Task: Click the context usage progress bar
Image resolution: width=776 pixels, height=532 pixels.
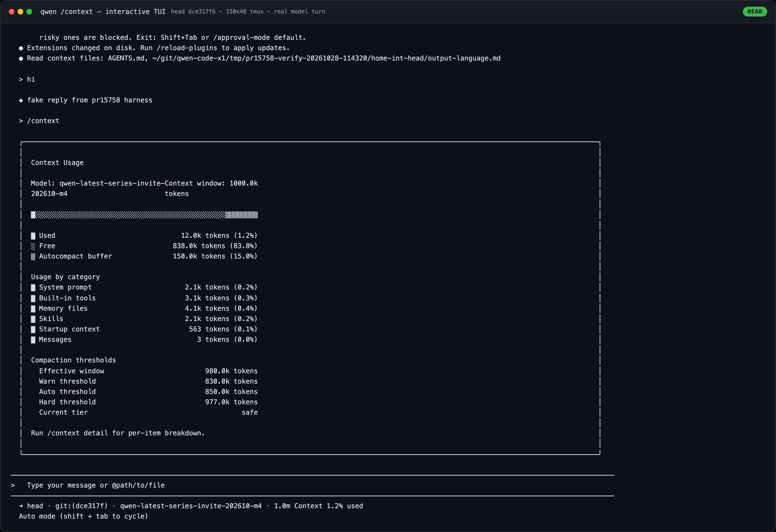Action: tap(144, 215)
